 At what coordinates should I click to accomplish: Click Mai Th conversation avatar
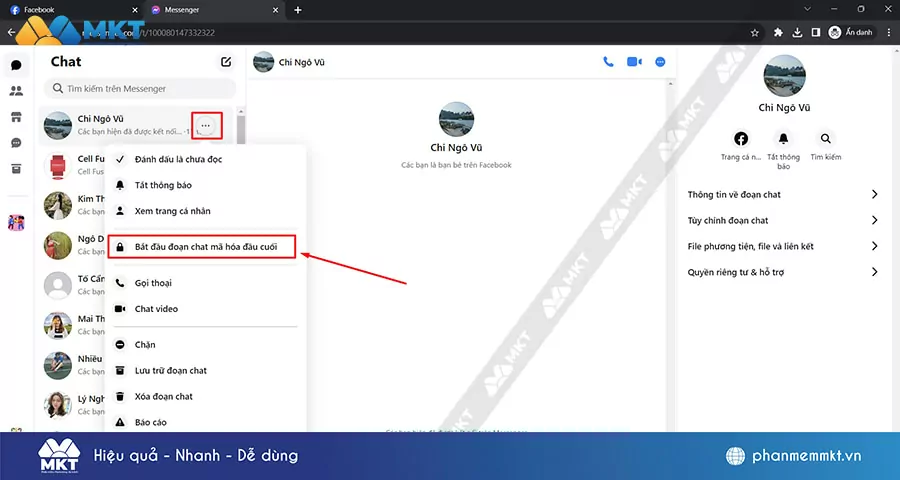click(57, 326)
